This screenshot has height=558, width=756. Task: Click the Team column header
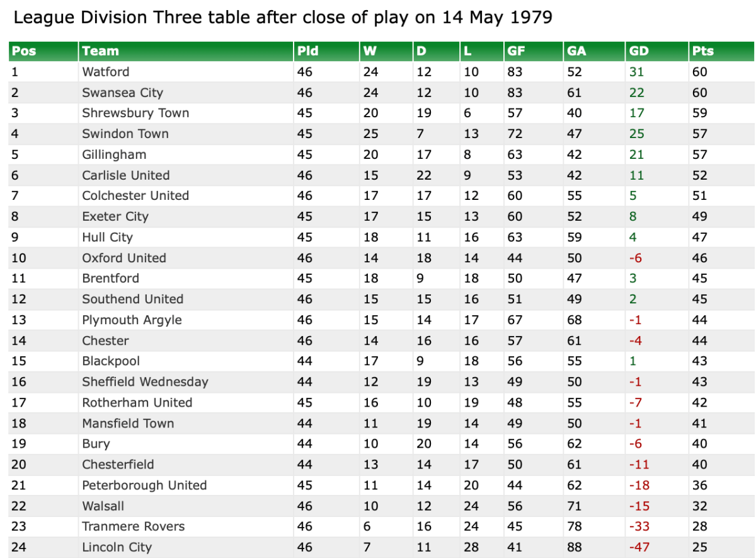point(100,51)
